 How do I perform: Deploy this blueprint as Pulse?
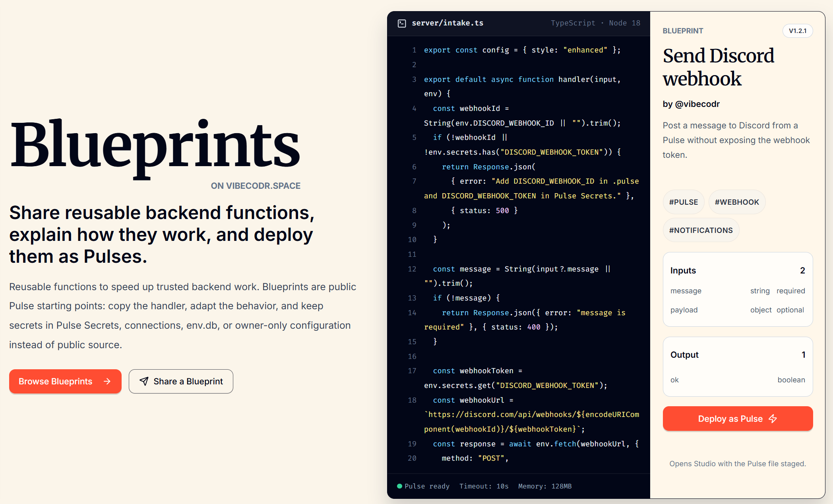point(738,419)
